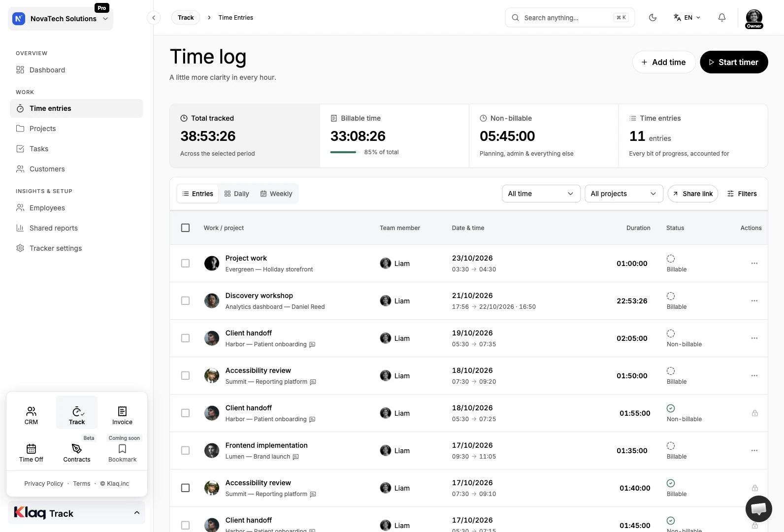
Task: Open Contracts app in the switcher
Action: [x=77, y=452]
